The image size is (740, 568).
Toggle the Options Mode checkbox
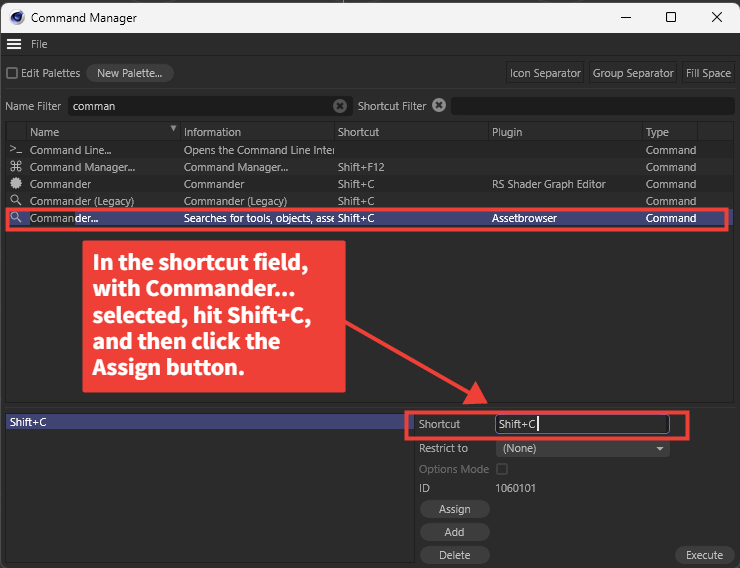click(502, 469)
